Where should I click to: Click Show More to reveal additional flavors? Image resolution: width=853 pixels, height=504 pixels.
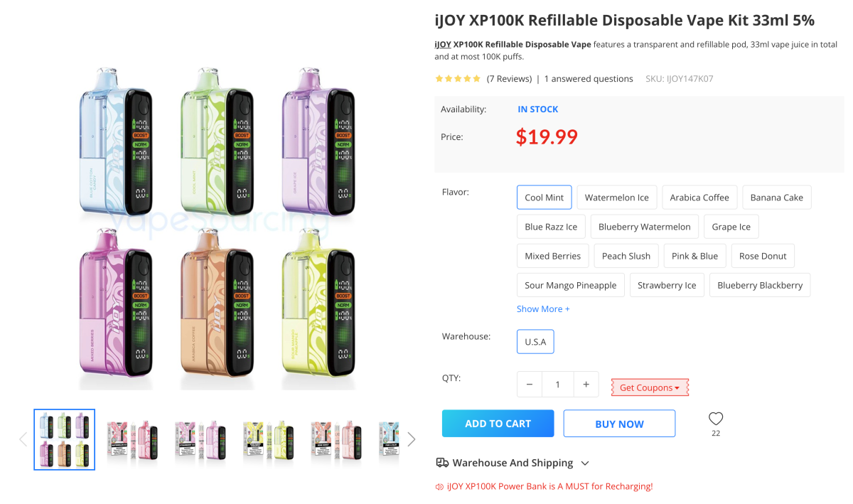(543, 309)
